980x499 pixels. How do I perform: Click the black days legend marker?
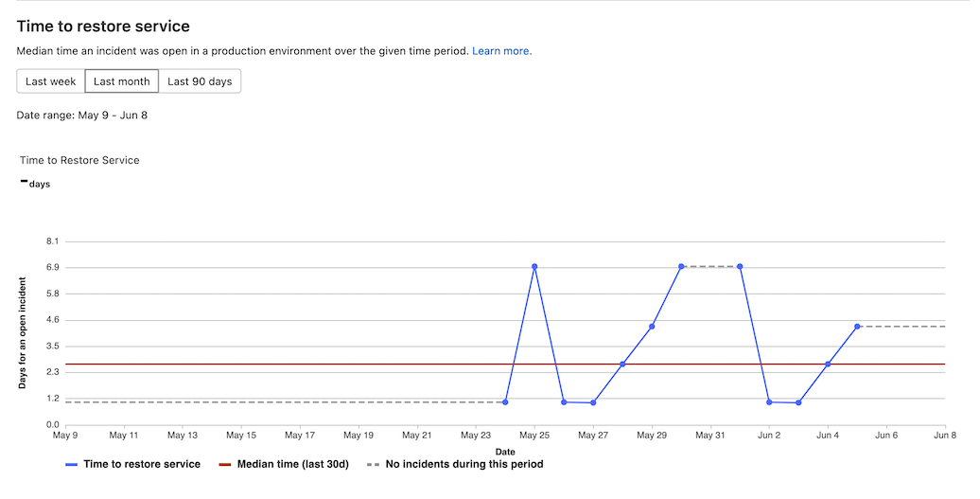click(x=24, y=181)
